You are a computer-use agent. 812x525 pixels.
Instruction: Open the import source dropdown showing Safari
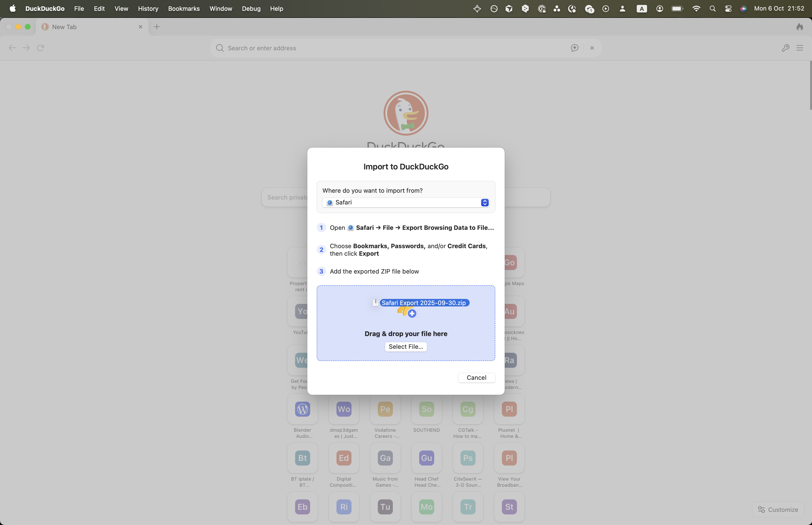(406, 203)
